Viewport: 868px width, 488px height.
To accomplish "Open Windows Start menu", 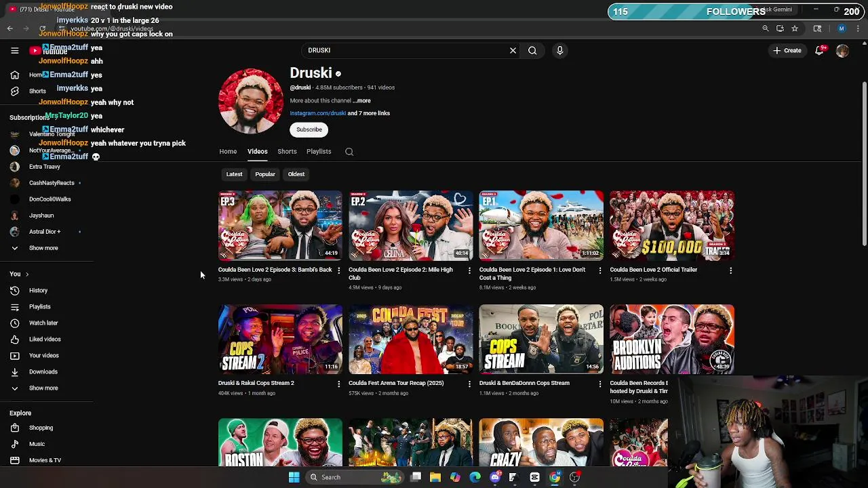I will [294, 477].
